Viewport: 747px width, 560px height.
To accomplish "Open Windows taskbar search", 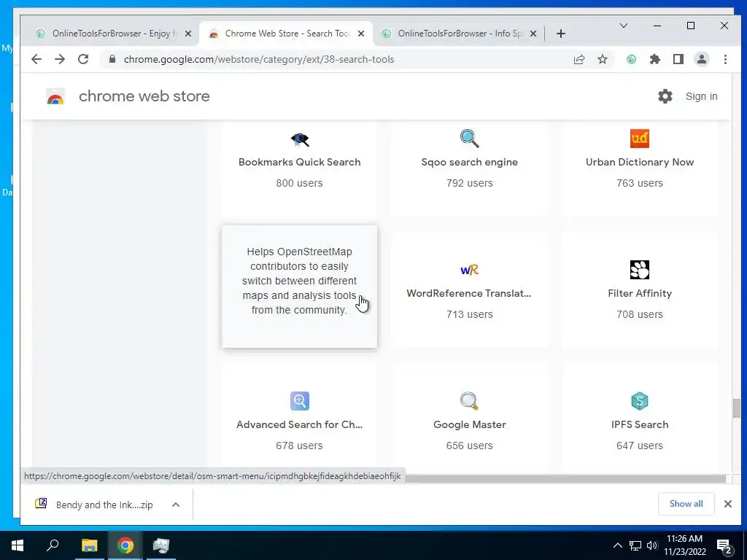I will (53, 545).
